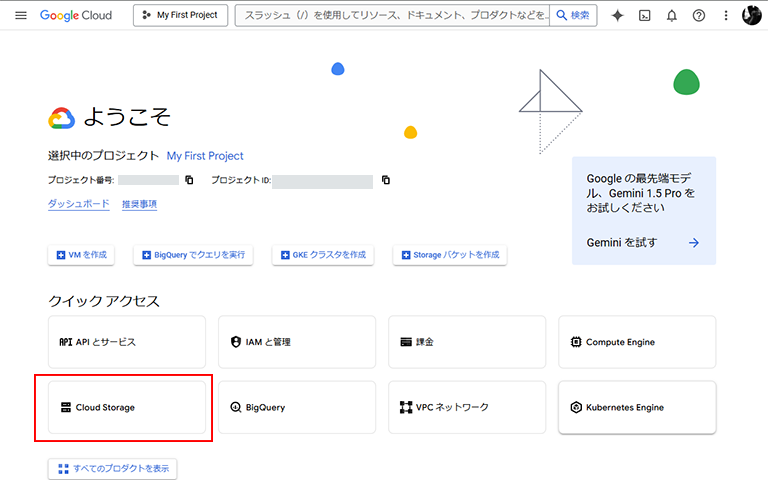The image size is (768, 480).
Task: Open API とサービス quick access card
Action: pyautogui.click(x=127, y=342)
